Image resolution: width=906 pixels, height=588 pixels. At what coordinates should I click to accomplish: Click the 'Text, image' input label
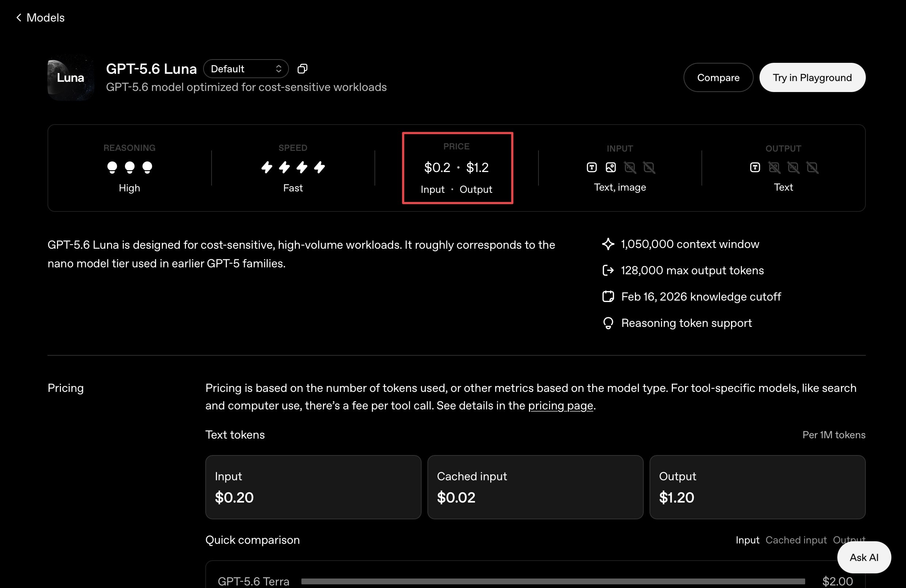point(620,187)
